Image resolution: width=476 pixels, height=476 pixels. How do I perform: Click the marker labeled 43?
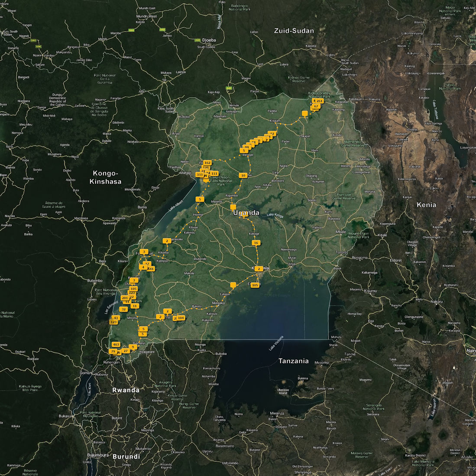(116, 318)
